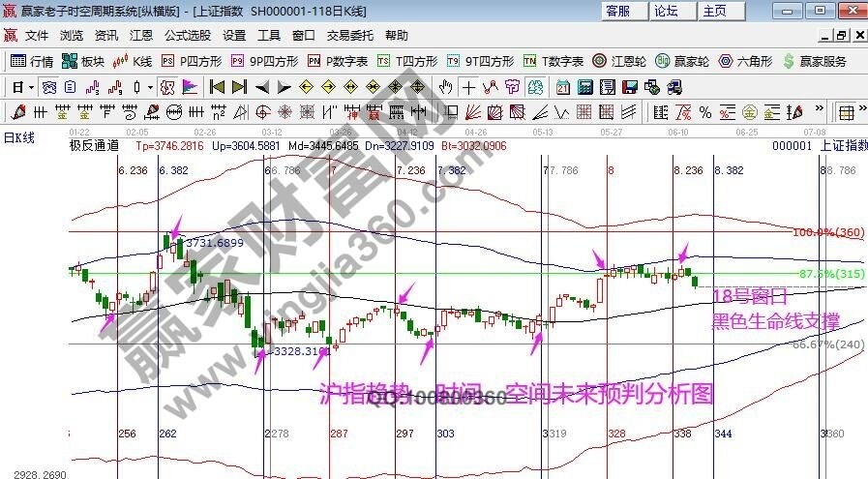
Task: Click the 3328.31 low price label
Action: tap(302, 351)
